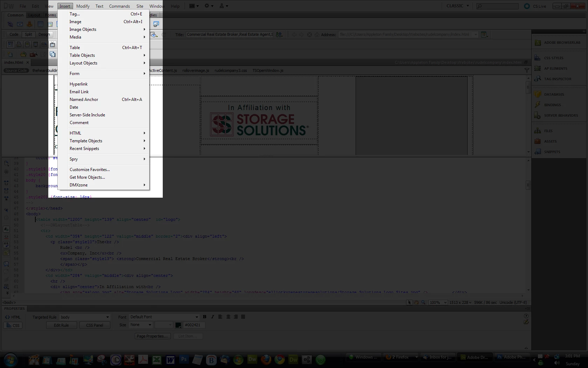
Task: Click the CS Live button
Action: 535,6
